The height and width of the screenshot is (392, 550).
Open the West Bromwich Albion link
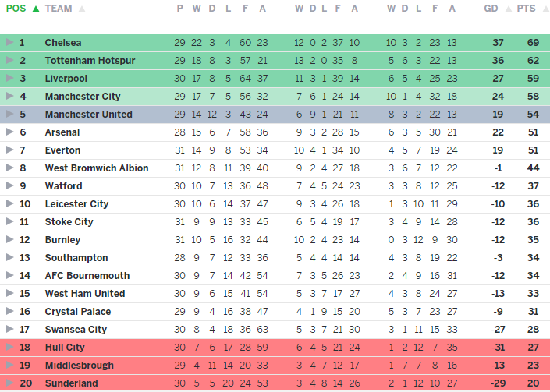(96, 168)
